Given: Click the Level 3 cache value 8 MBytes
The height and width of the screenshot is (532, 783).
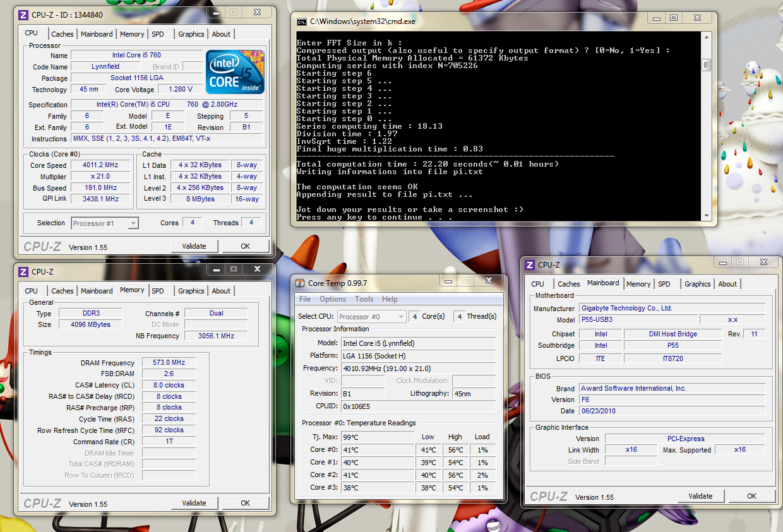Looking at the screenshot, I should (x=200, y=199).
